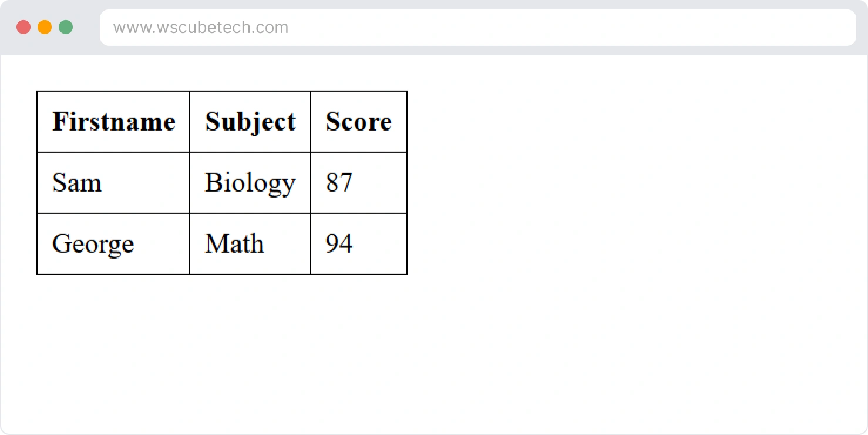Click the score 94 cell
The height and width of the screenshot is (435, 868).
click(359, 244)
